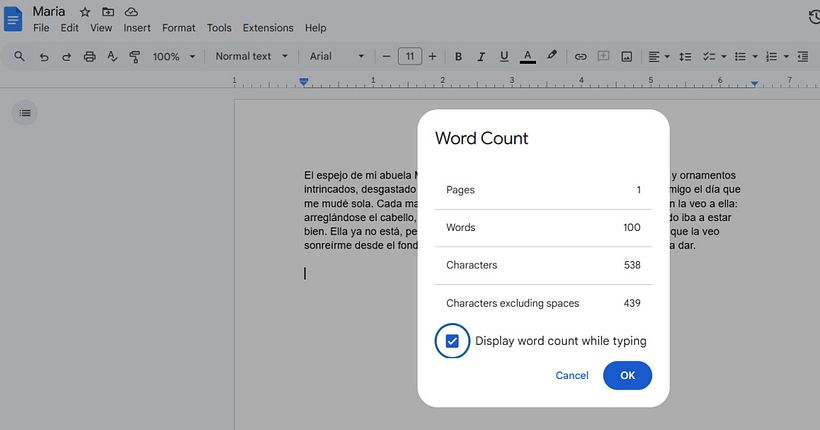Screen dimensions: 820x430
Task: Open the Normal text style dropdown
Action: tap(252, 57)
